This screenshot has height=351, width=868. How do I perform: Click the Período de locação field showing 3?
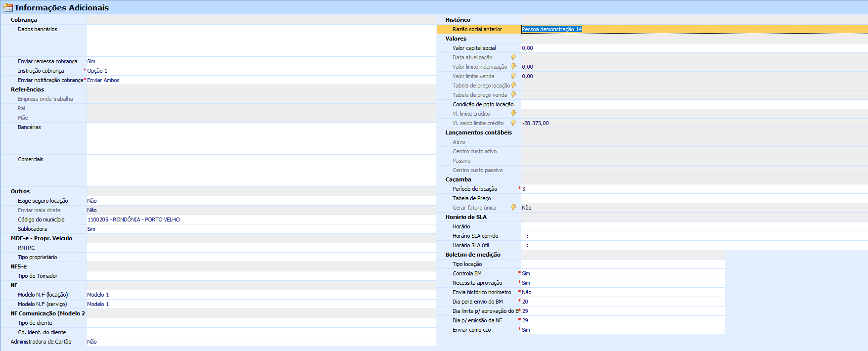(694, 189)
